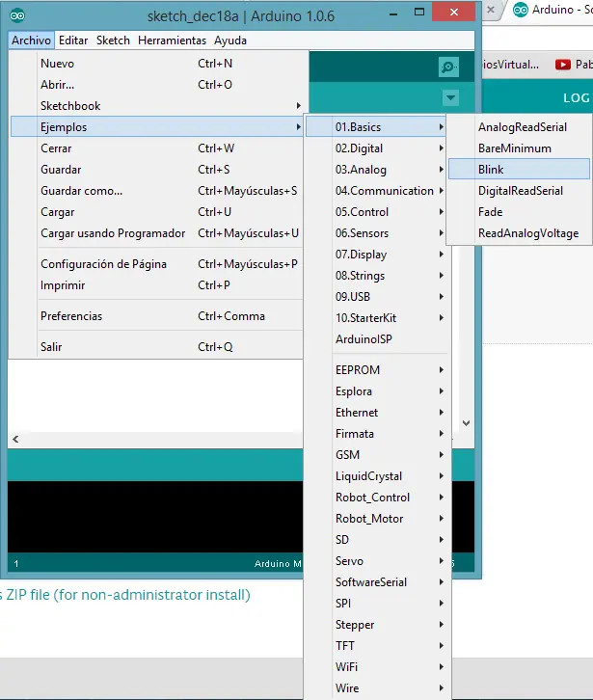The image size is (593, 700).
Task: Open the Serial Monitor magnifier icon
Action: tap(448, 67)
